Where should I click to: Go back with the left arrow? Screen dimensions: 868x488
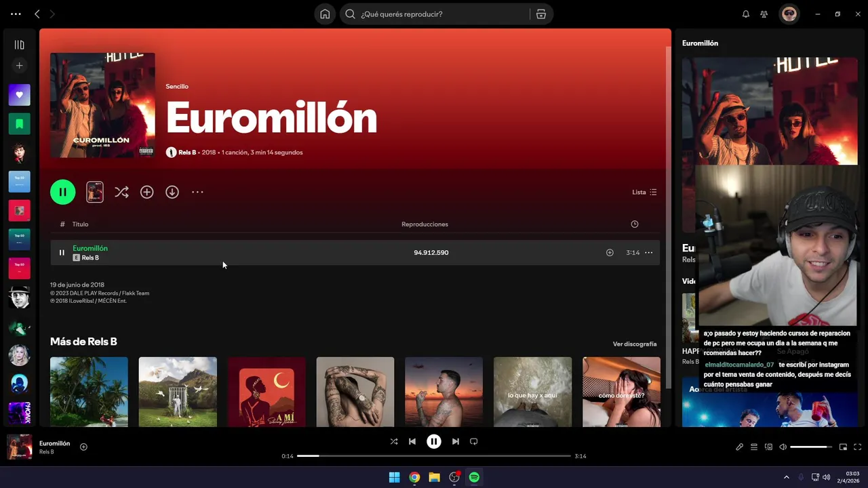(37, 14)
